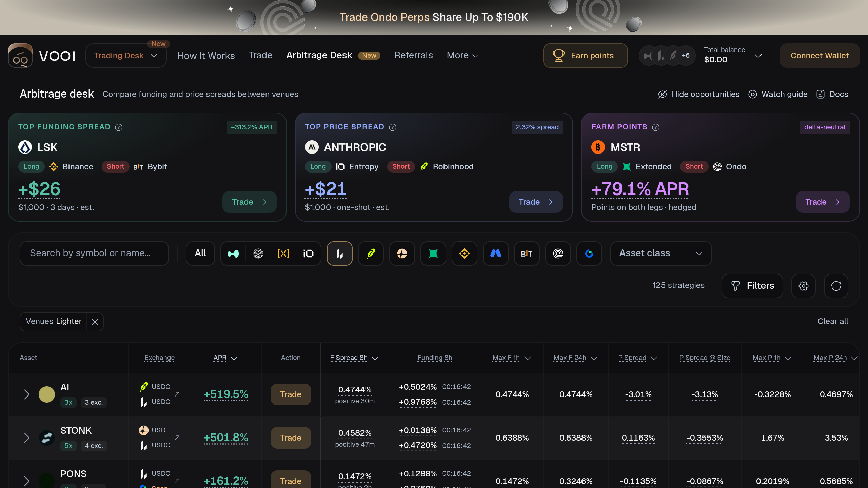Sort by the APR column
Viewport: 868px width, 488px height.
[225, 358]
